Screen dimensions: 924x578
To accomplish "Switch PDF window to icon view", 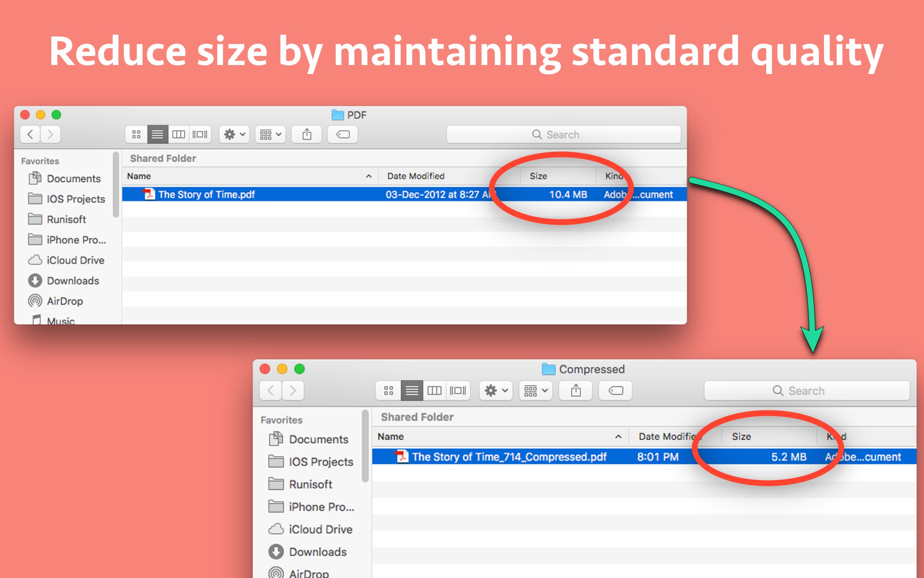I will (x=136, y=134).
